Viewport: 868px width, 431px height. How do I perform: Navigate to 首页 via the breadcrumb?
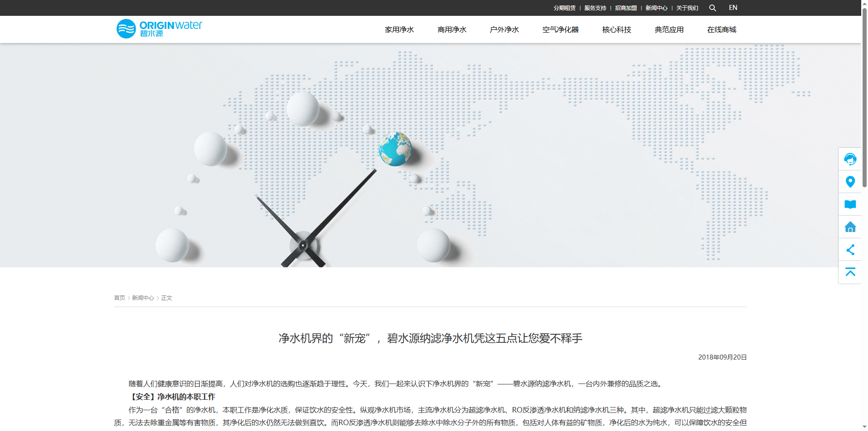click(x=119, y=298)
